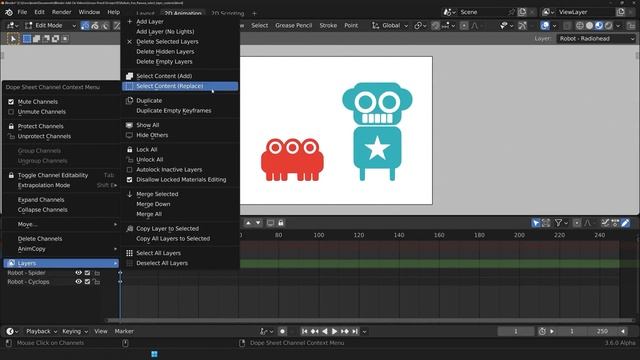Toggle snapping magnet icon
This screenshot has height=360, width=640.
tap(436, 25)
